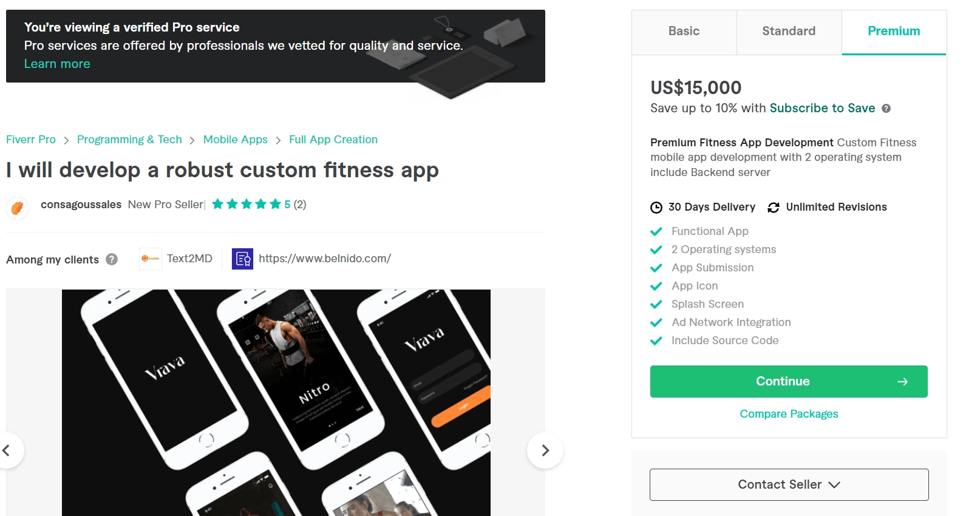Expand the Contact Seller dropdown

[789, 484]
